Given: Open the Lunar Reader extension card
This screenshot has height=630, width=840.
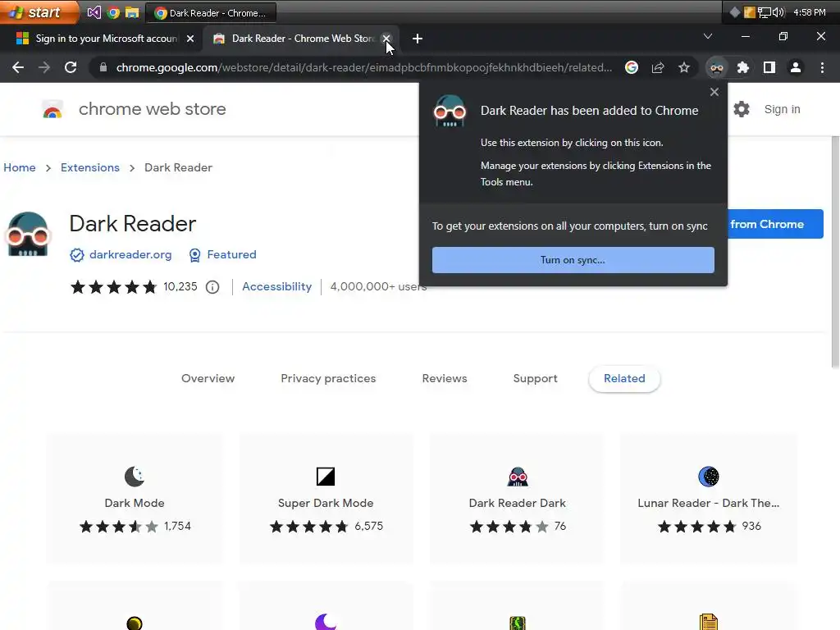Looking at the screenshot, I should click(x=709, y=498).
